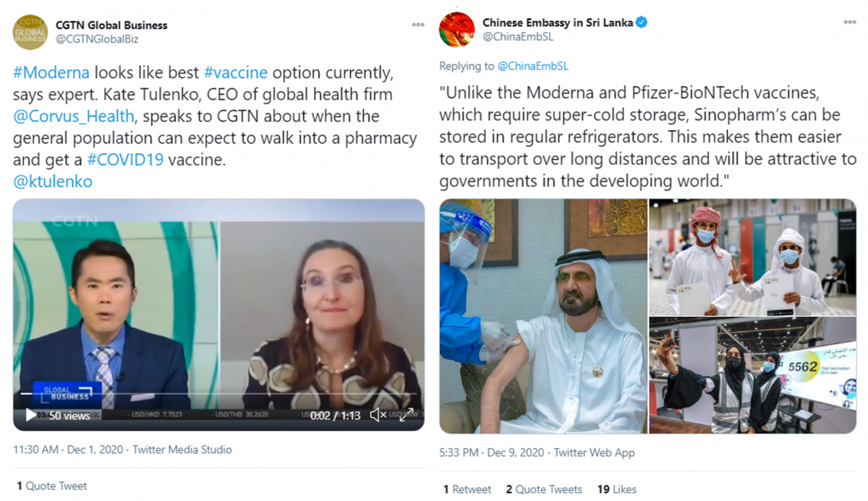
Task: Open CGTN Global Business avatar
Action: coord(30,32)
